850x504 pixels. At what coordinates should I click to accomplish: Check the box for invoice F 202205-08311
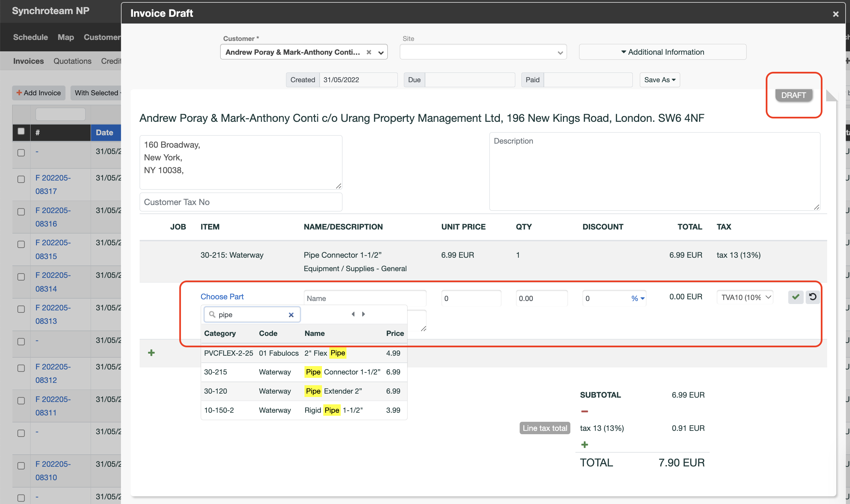(x=21, y=401)
